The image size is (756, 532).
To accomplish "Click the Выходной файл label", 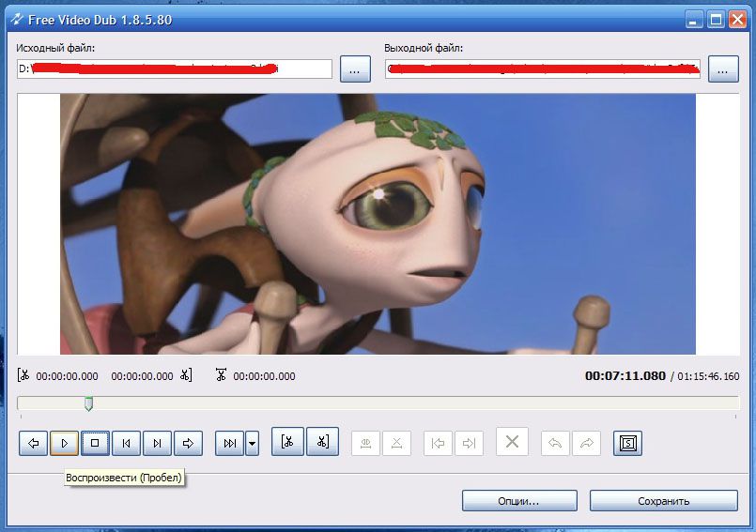I will (x=424, y=48).
